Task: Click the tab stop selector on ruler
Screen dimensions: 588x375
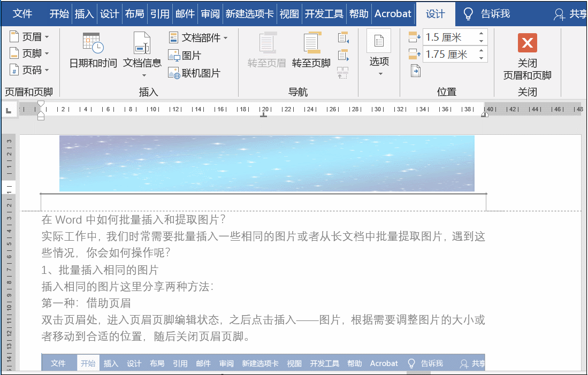Action: (9, 110)
